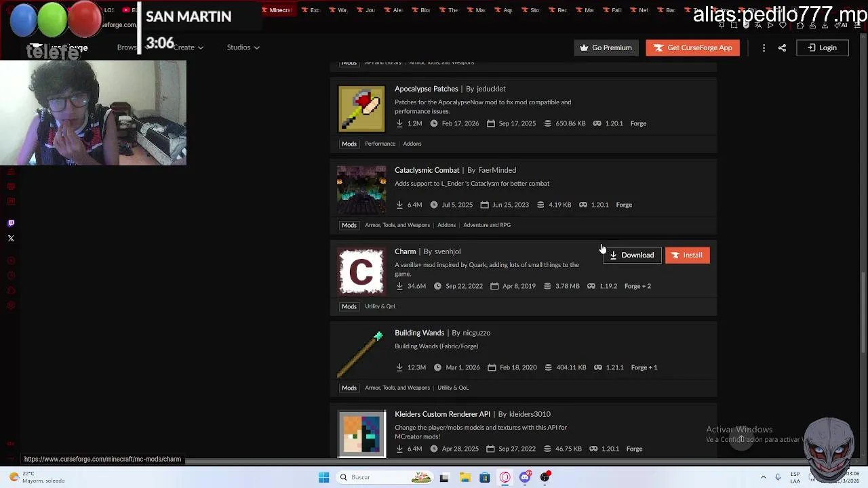The width and height of the screenshot is (868, 488).
Task: Click the Kleiders Custom Renderer API thumbnail
Action: [x=361, y=434]
